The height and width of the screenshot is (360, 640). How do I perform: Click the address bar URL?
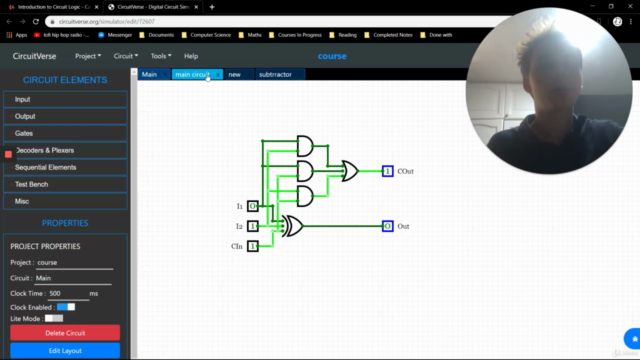click(x=107, y=22)
